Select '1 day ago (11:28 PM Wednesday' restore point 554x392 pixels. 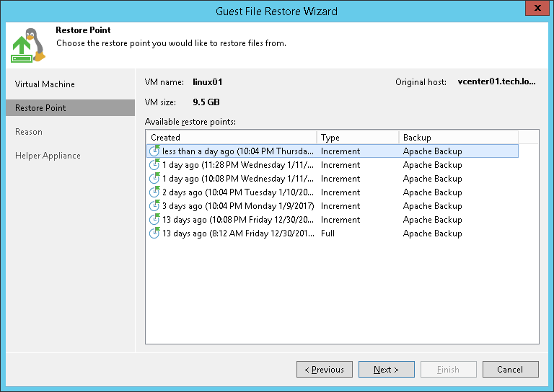point(333,165)
